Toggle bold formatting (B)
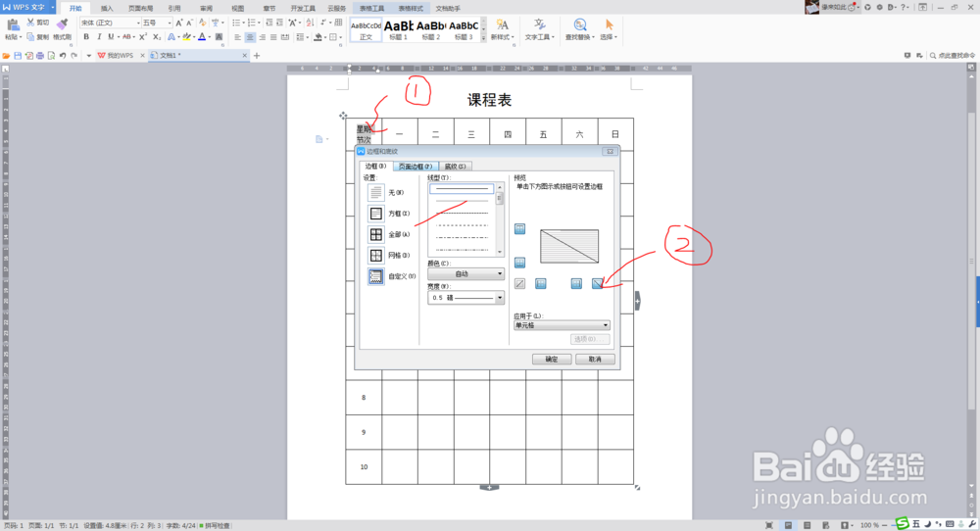Viewport: 980px width, 531px height. [86, 37]
